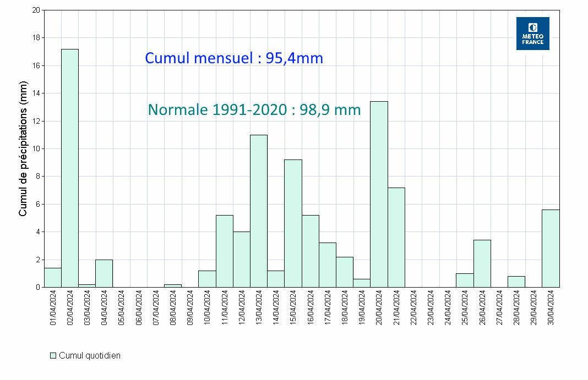
Task: Click the 13.4mm bar on 20/04/2024
Action: (x=379, y=192)
